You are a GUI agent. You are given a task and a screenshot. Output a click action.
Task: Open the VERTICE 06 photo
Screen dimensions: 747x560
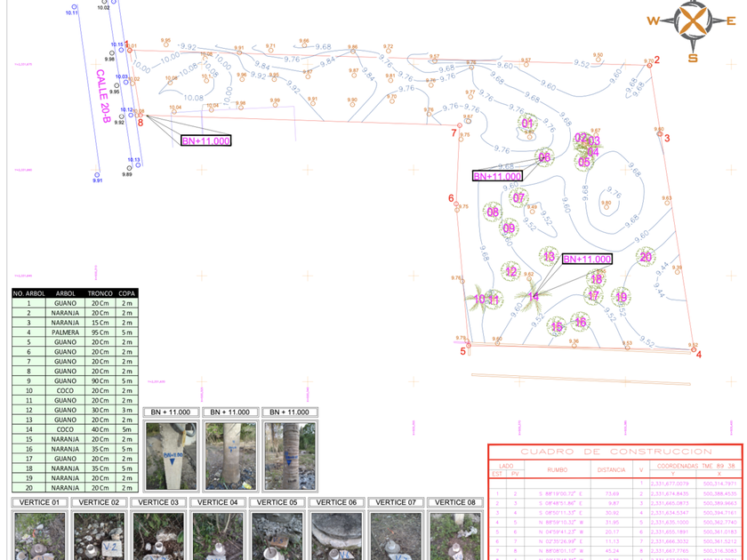click(x=336, y=536)
